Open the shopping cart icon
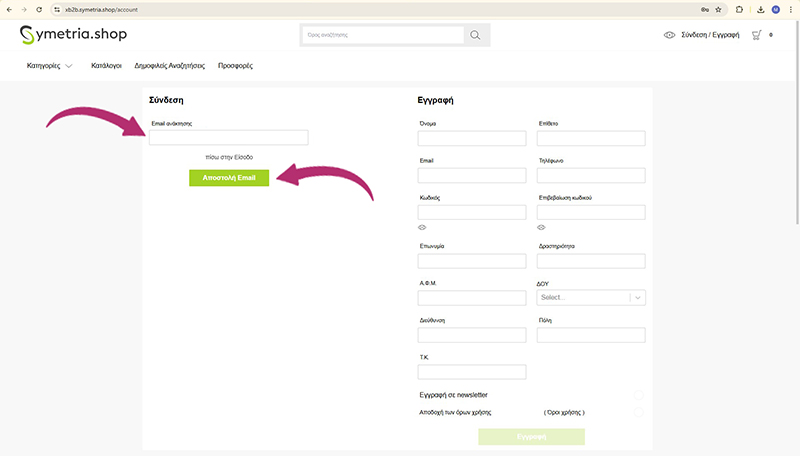Screen dimensions: 800x456 [x=757, y=35]
